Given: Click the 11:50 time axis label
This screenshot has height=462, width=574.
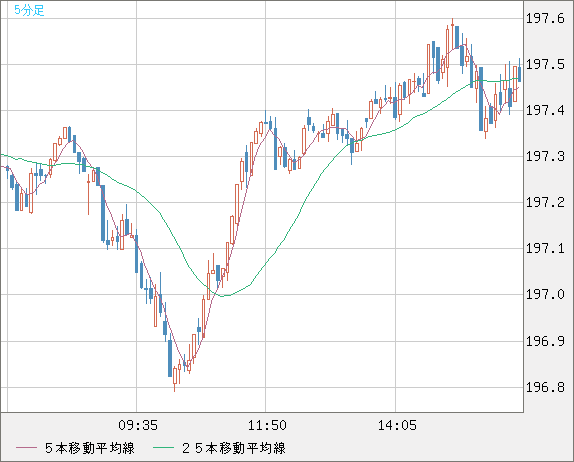Looking at the screenshot, I should (x=267, y=425).
